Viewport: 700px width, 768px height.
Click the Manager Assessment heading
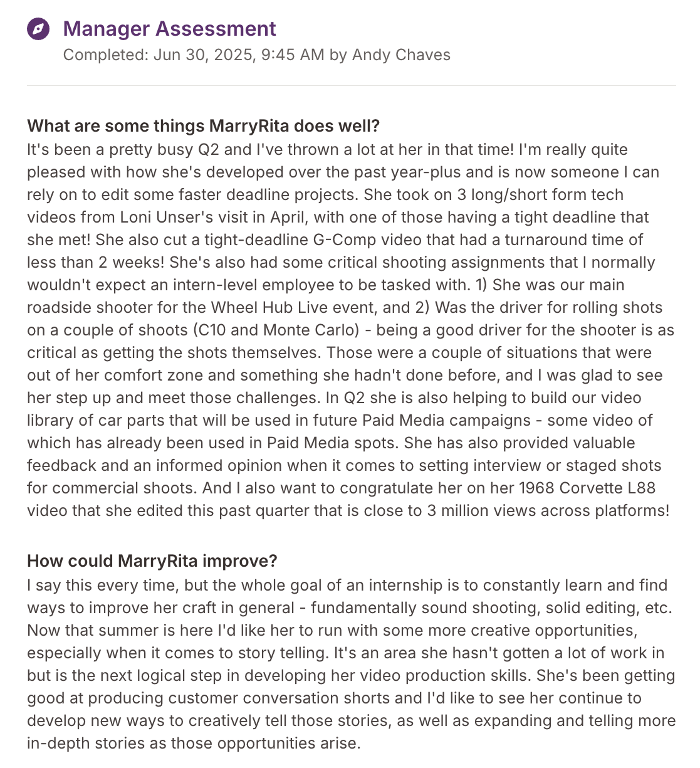click(169, 29)
